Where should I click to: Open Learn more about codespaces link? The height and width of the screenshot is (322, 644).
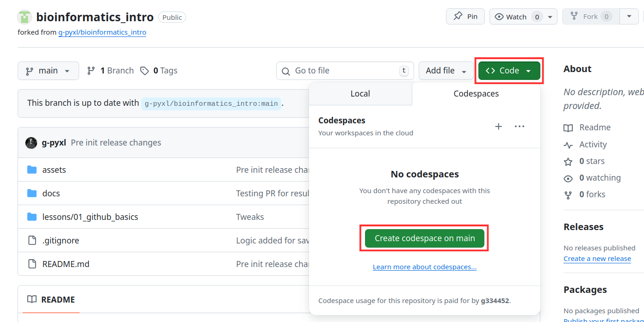click(425, 267)
